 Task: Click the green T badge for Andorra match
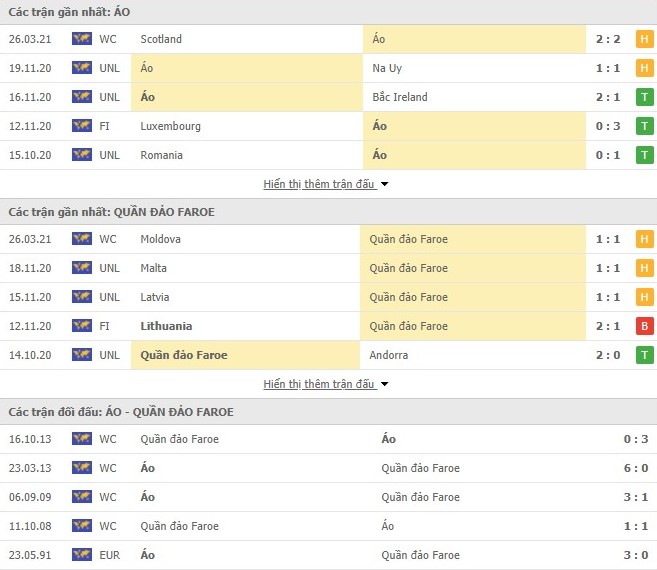tap(645, 355)
